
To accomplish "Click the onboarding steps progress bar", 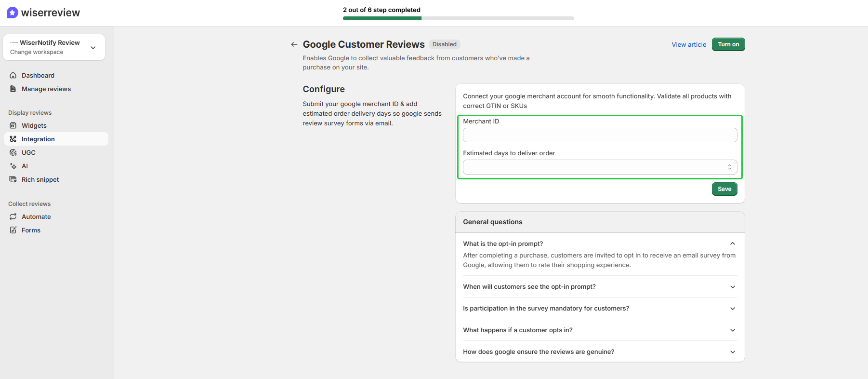I will (458, 18).
